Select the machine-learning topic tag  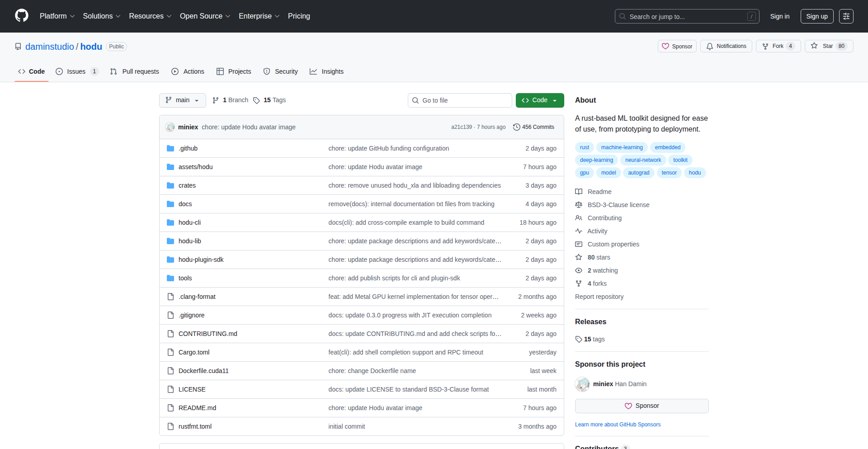[x=622, y=147]
